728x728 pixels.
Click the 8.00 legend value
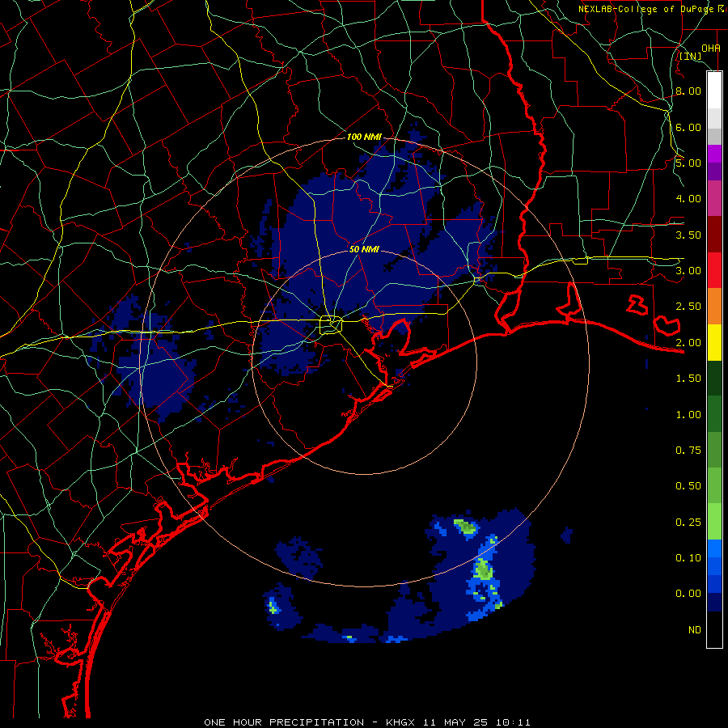(688, 91)
